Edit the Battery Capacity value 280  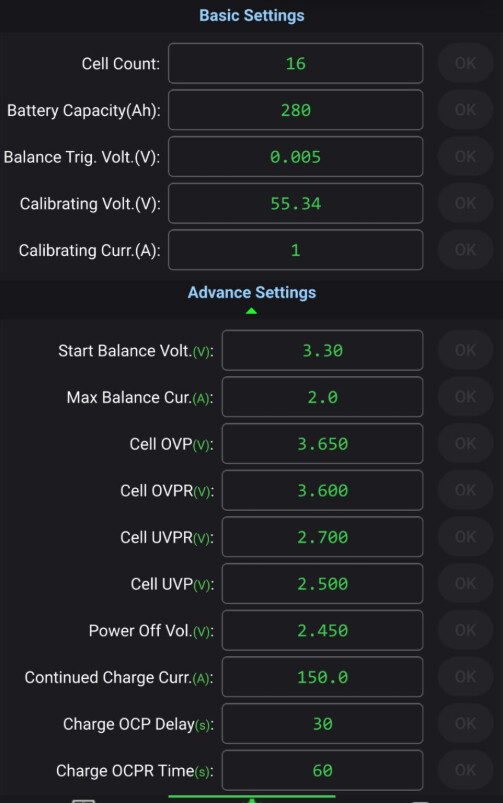[296, 110]
